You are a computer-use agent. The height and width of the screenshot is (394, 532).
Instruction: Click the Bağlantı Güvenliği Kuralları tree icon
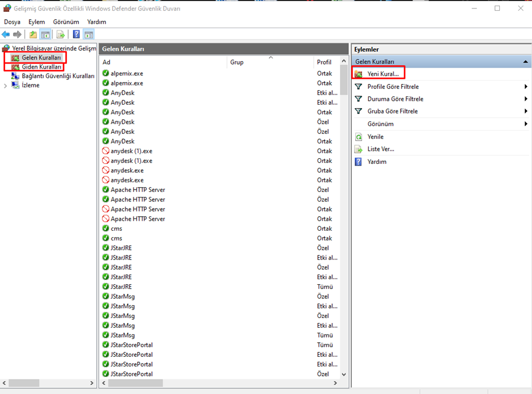pos(15,75)
